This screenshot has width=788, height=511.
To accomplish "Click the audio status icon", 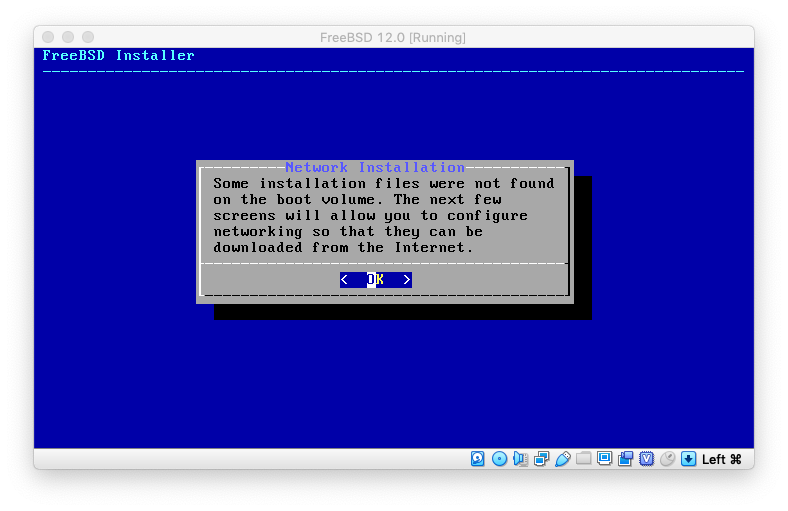I will pyautogui.click(x=520, y=459).
